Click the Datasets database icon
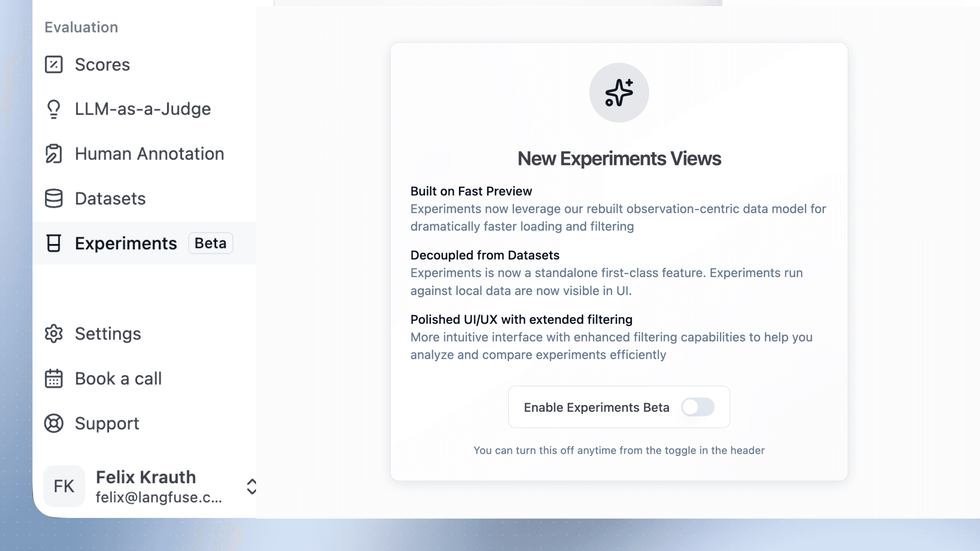The image size is (980, 551). point(53,199)
